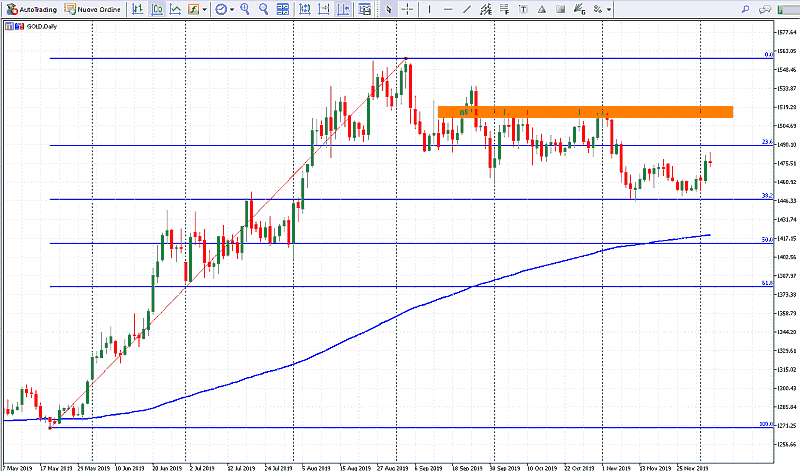Select the horizontal line drawing tool
The height and width of the screenshot is (471, 800).
[x=450, y=9]
